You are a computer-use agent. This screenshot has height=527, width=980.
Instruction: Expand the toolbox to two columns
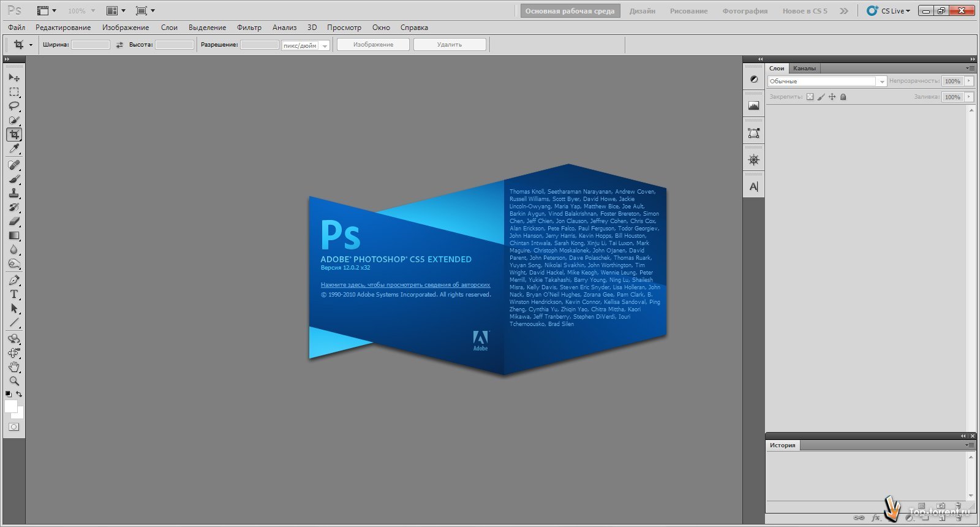pos(7,59)
